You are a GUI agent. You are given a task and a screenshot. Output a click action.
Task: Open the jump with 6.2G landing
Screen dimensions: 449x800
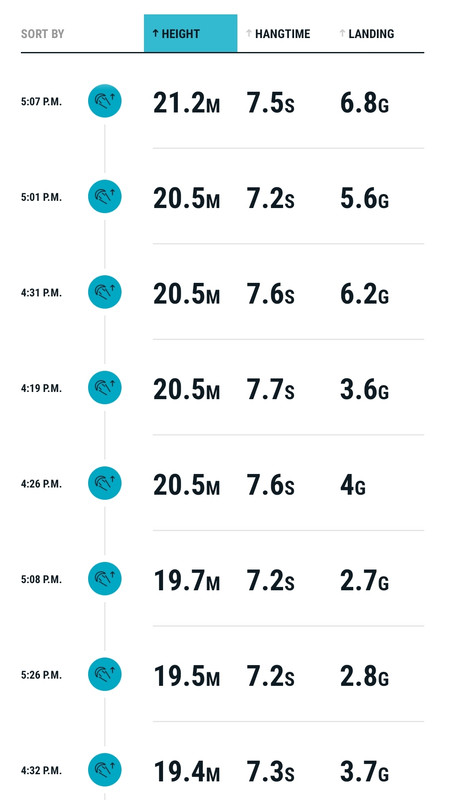(222, 292)
